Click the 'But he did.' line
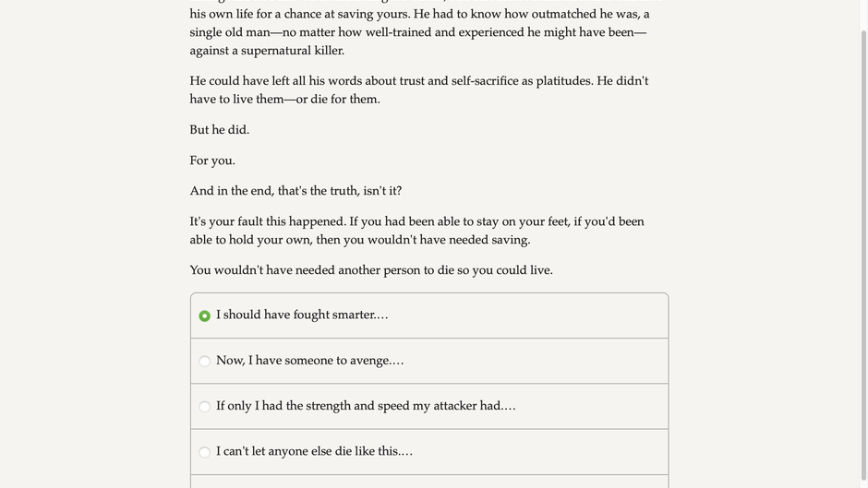The height and width of the screenshot is (488, 868). [220, 130]
